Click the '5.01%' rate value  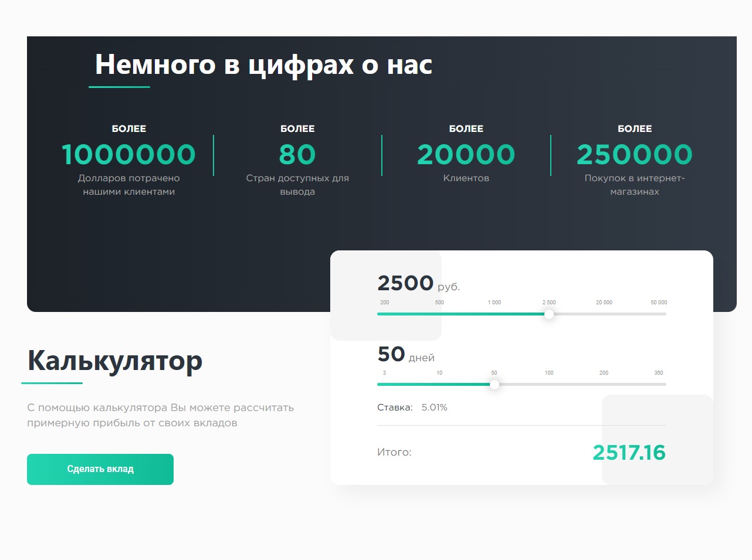pyautogui.click(x=434, y=408)
